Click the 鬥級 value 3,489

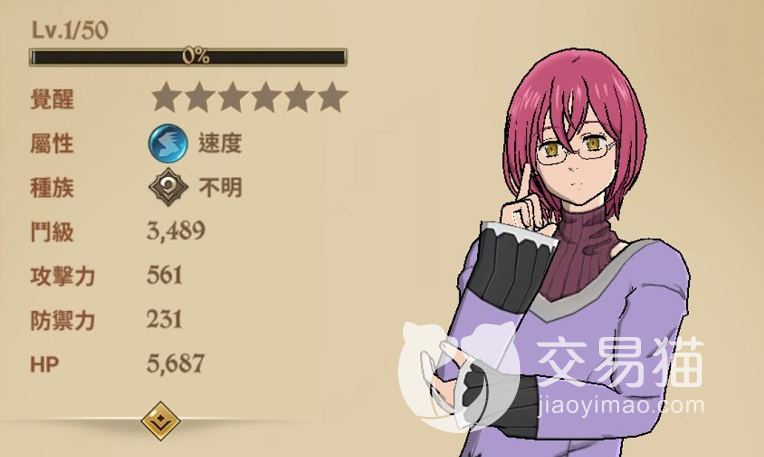point(176,230)
